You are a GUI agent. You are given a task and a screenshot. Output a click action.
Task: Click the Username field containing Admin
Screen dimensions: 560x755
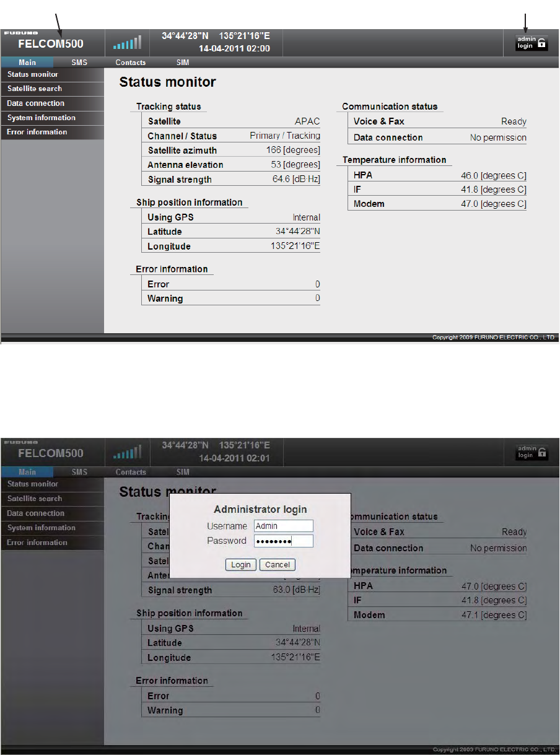[x=284, y=526]
